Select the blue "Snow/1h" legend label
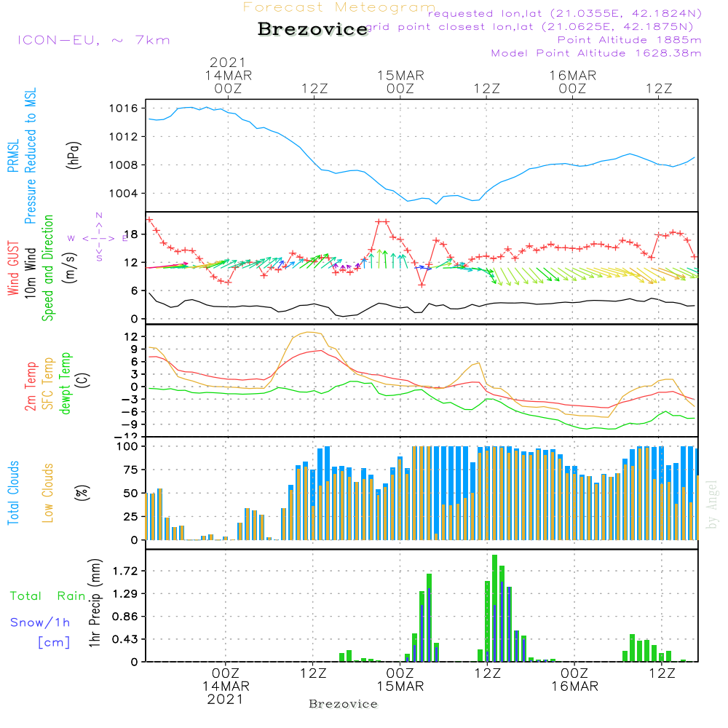Screen dimensions: 728x728 [40, 622]
